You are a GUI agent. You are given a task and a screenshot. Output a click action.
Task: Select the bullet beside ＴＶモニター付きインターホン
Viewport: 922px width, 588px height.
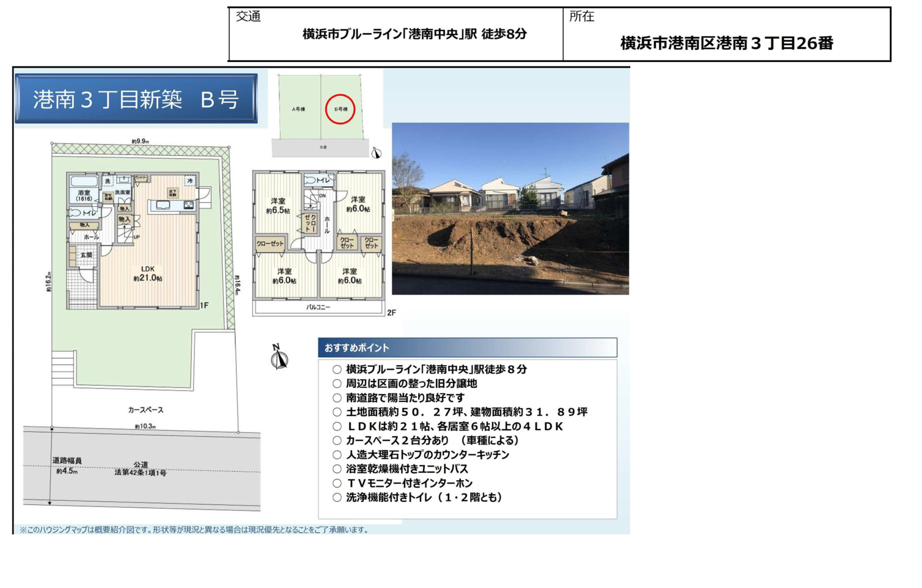click(x=337, y=483)
